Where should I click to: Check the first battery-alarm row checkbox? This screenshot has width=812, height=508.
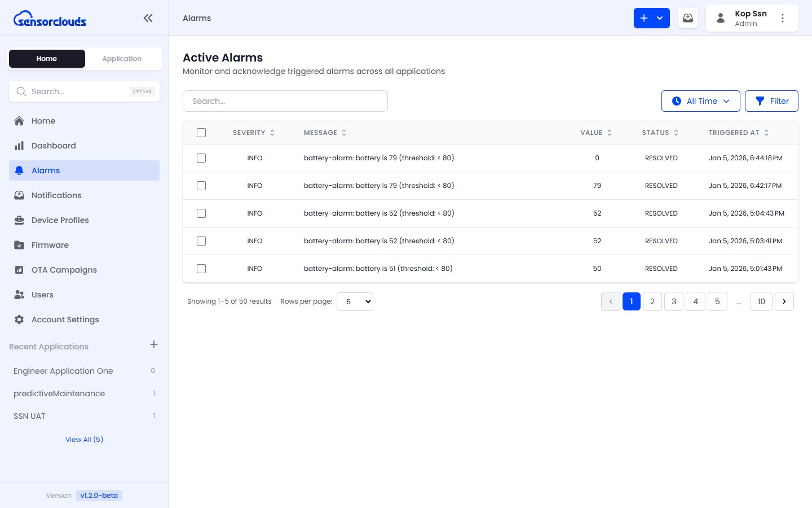201,158
